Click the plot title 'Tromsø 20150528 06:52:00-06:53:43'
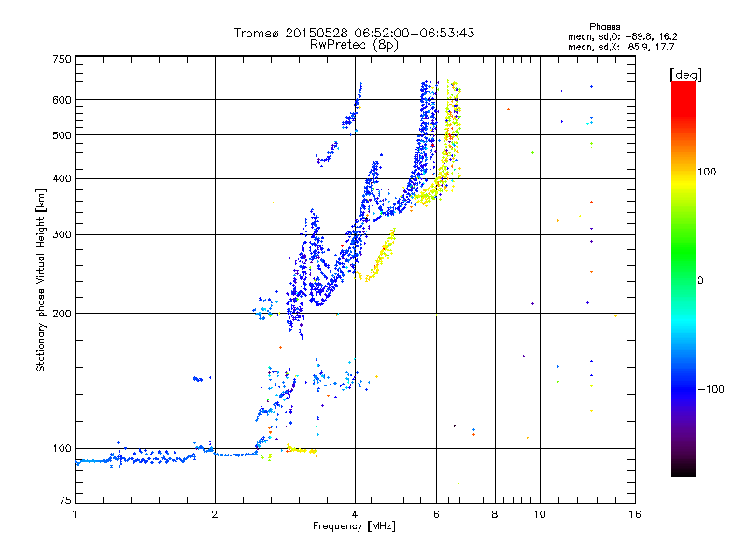 (x=354, y=33)
